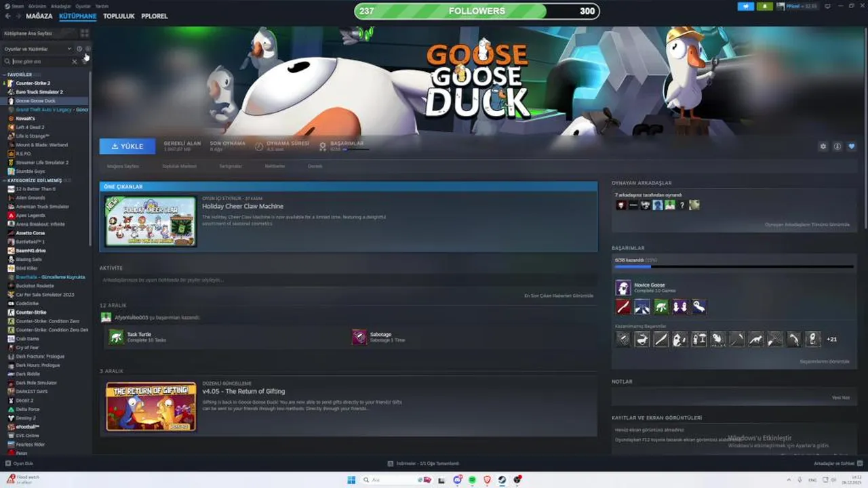Click the Sabotage achievement icon
868x488 pixels.
click(x=359, y=337)
